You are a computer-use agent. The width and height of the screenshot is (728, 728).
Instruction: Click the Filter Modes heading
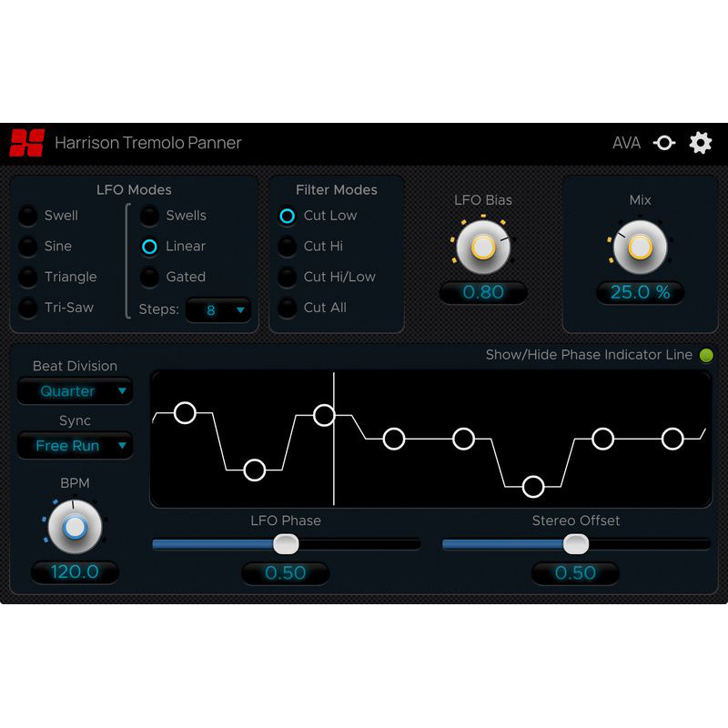[336, 189]
